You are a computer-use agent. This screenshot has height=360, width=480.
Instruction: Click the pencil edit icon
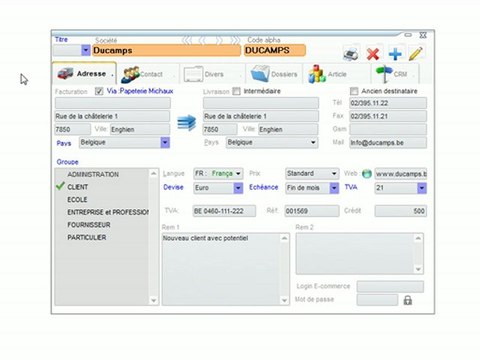point(416,53)
